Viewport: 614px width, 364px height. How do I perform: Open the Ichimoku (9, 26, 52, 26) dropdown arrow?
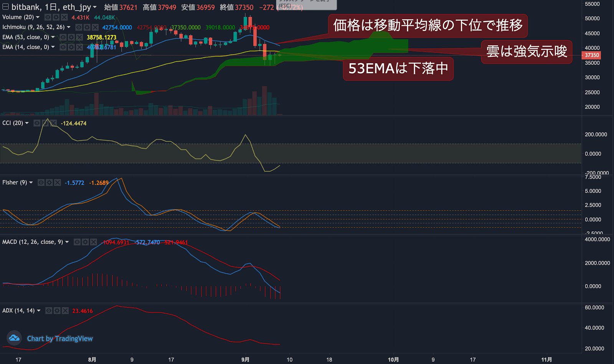[x=69, y=27]
